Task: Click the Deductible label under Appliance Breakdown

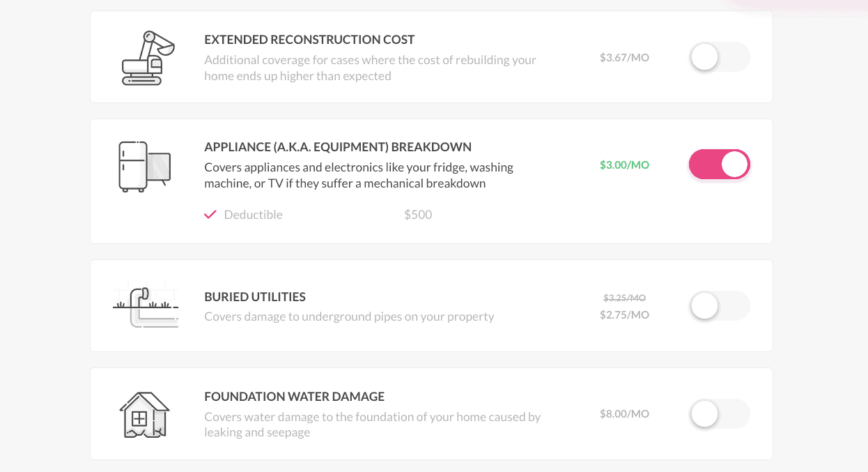Action: click(253, 215)
